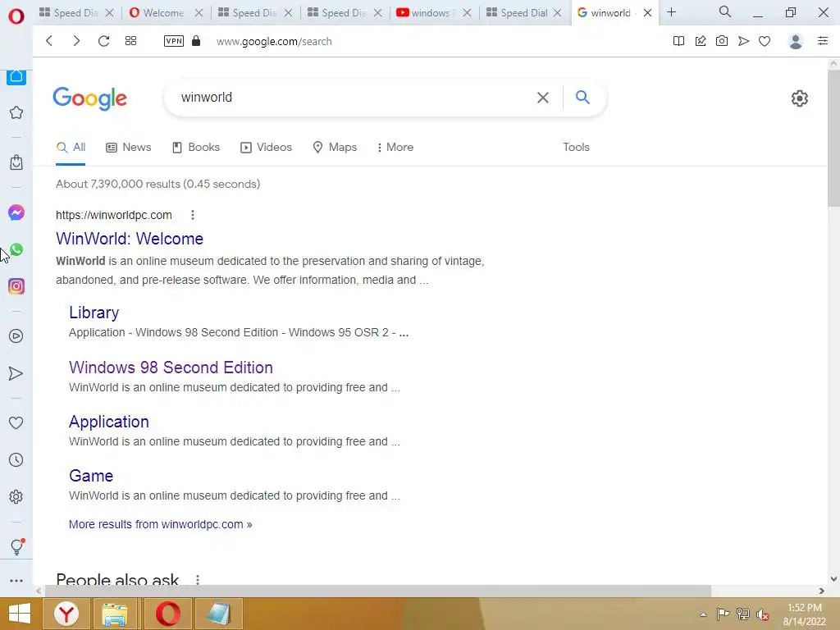Add page to bookmarks heart in address bar
The image size is (840, 630).
[x=765, y=41]
